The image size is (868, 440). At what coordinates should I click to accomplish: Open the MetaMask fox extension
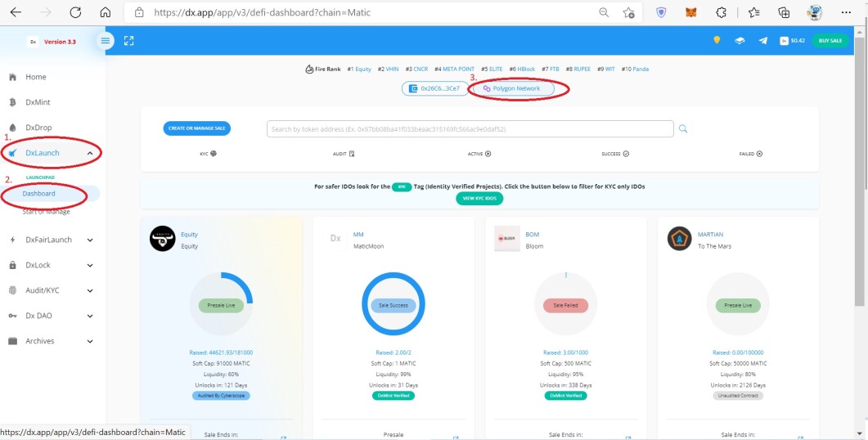(x=690, y=12)
